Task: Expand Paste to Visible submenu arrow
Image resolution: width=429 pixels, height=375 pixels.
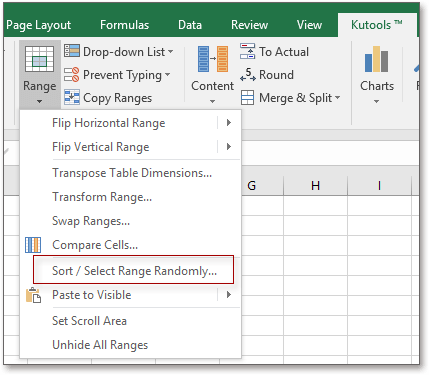Action: click(x=229, y=295)
